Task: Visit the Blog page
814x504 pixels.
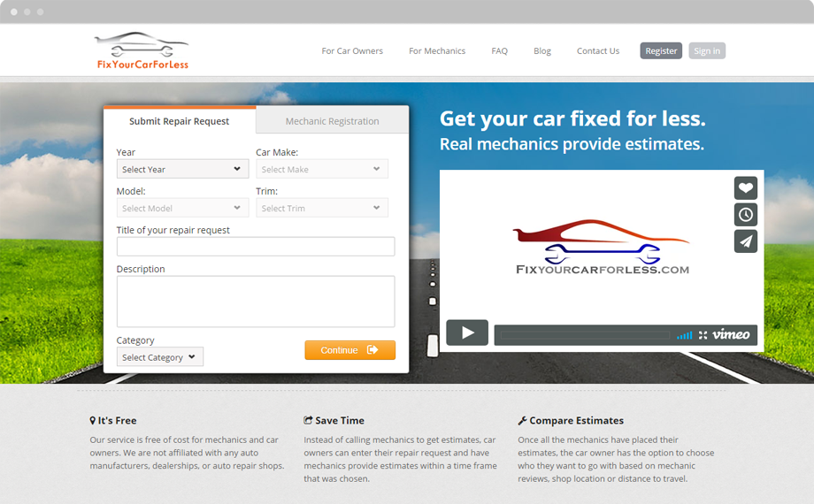Action: pos(542,51)
